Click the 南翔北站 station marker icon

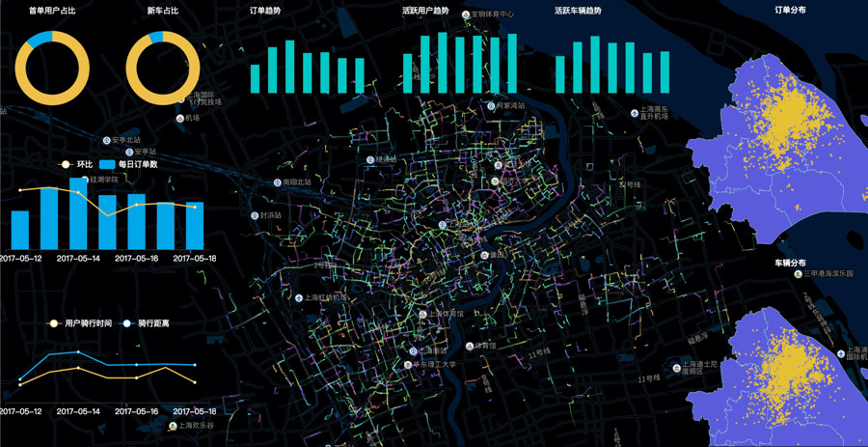278,182
